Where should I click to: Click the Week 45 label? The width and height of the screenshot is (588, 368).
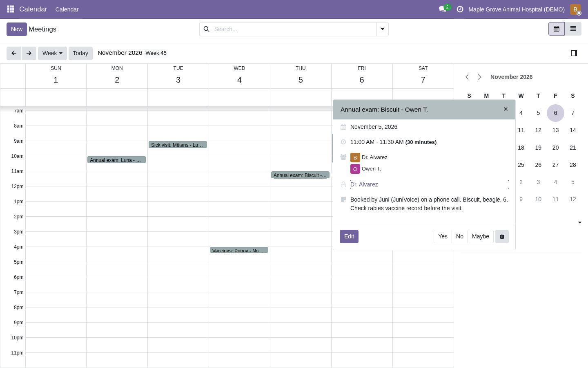(x=156, y=53)
